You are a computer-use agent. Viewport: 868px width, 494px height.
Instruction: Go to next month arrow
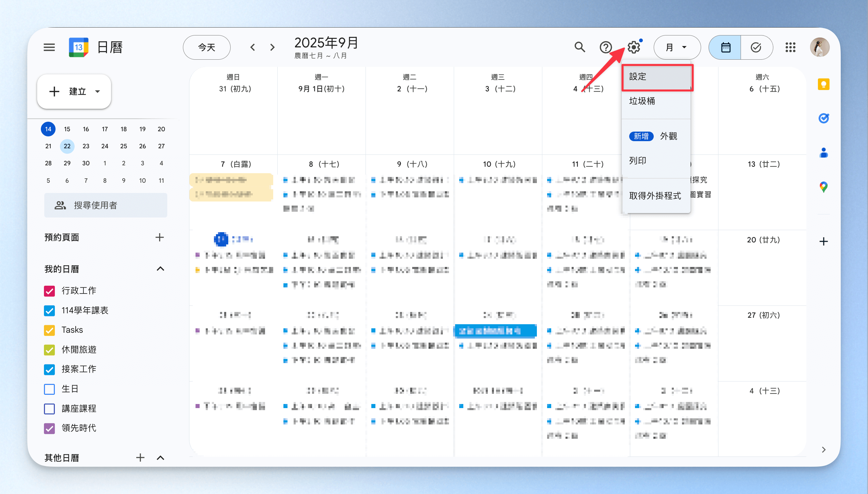[x=272, y=47]
